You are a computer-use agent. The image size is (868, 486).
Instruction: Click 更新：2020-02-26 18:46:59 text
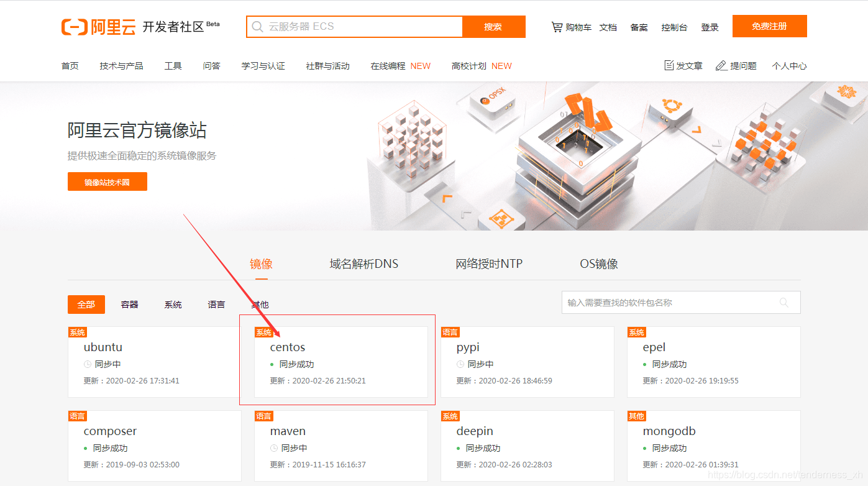coord(504,381)
